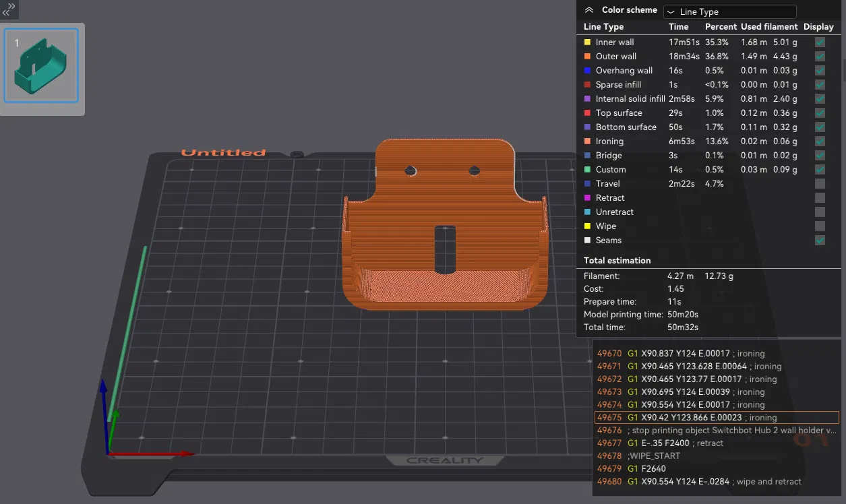The height and width of the screenshot is (504, 846).
Task: Click the Line Type column header
Action: pos(603,27)
